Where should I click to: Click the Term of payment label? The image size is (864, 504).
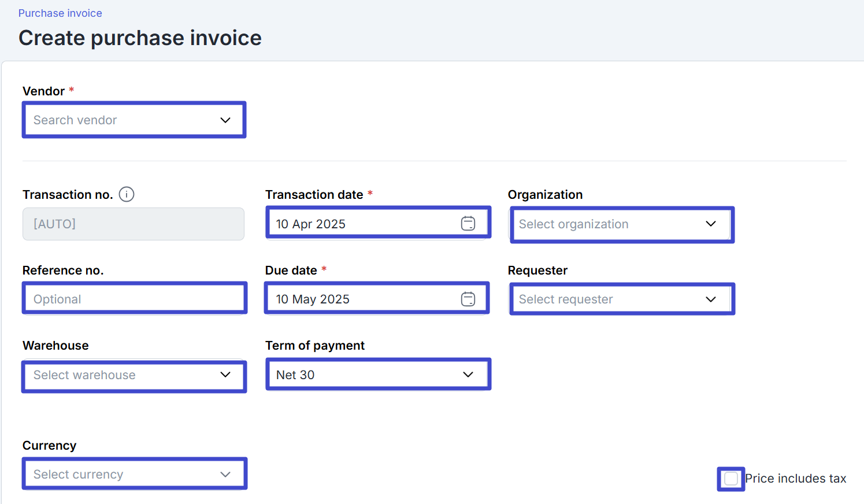315,346
